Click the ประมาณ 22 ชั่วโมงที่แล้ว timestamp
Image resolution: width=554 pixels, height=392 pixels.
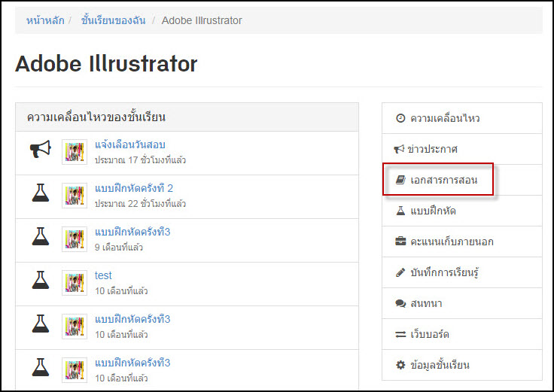pyautogui.click(x=140, y=203)
